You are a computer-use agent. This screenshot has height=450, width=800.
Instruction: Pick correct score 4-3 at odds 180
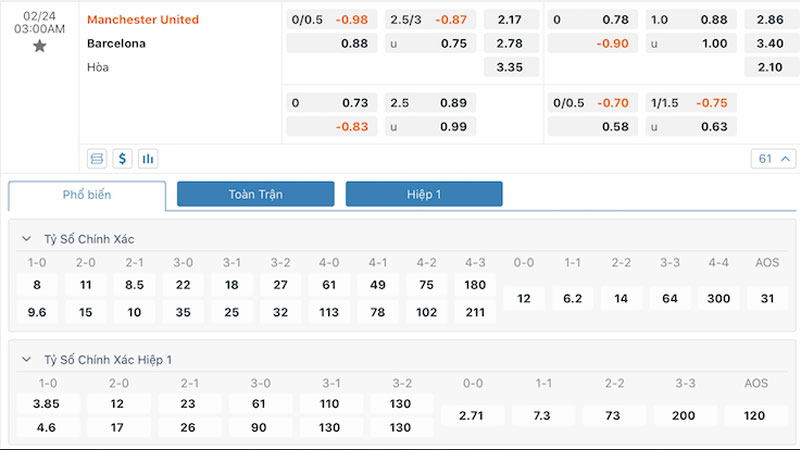click(x=475, y=285)
